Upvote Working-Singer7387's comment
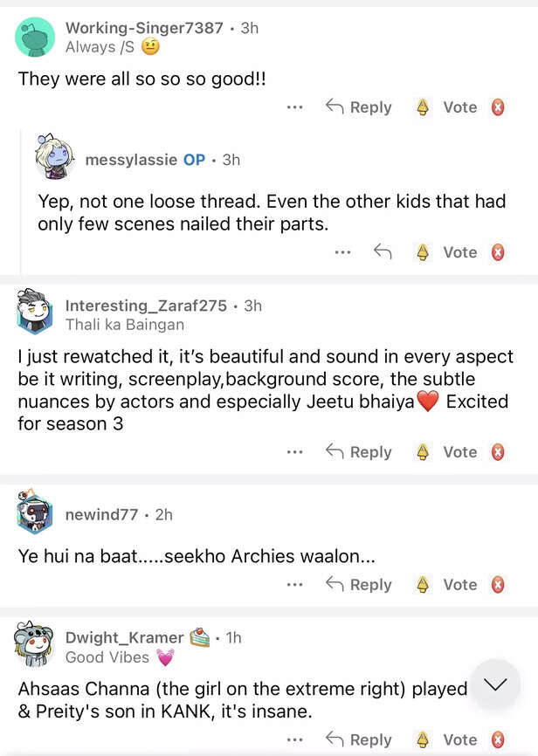 click(424, 107)
